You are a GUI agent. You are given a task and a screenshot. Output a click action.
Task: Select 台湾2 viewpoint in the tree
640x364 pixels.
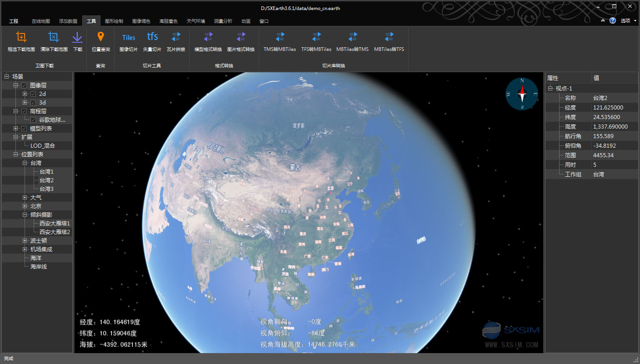[46, 180]
